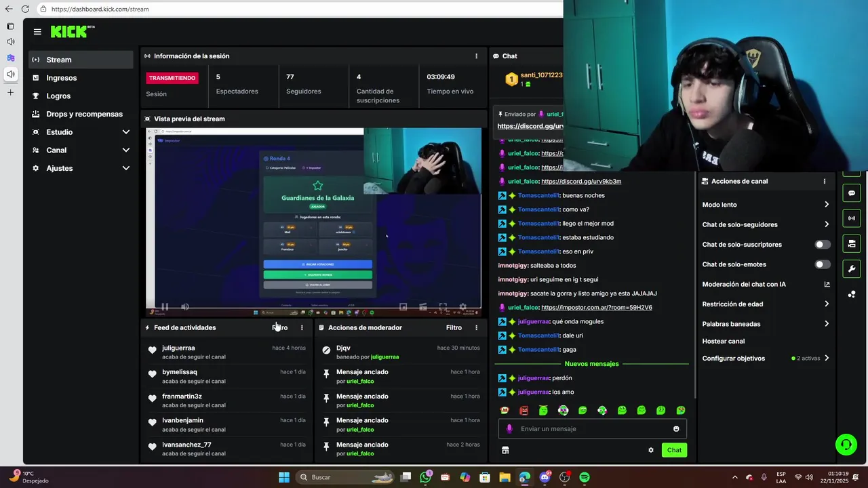
Task: Click franmartin3z in the activity feed
Action: click(182, 396)
